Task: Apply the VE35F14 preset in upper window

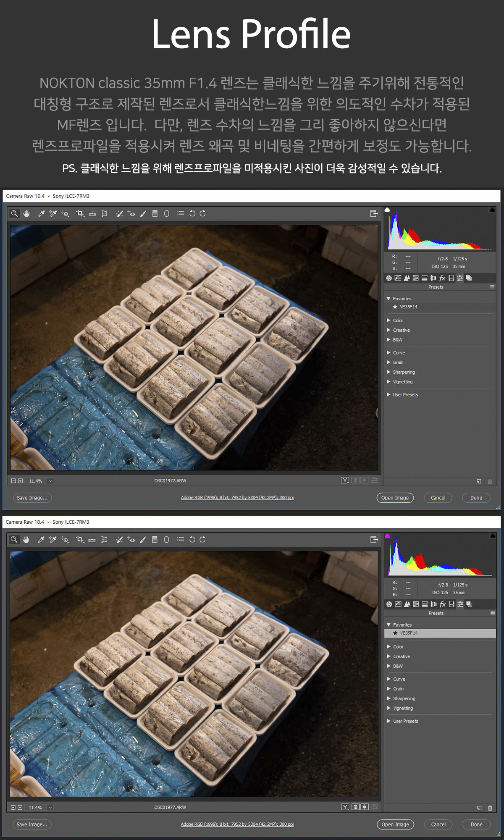Action: click(x=408, y=307)
